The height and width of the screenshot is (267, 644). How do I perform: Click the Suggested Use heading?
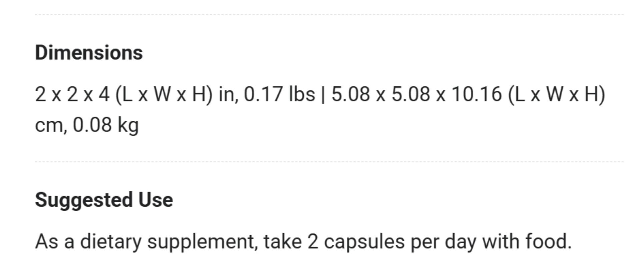point(104,200)
